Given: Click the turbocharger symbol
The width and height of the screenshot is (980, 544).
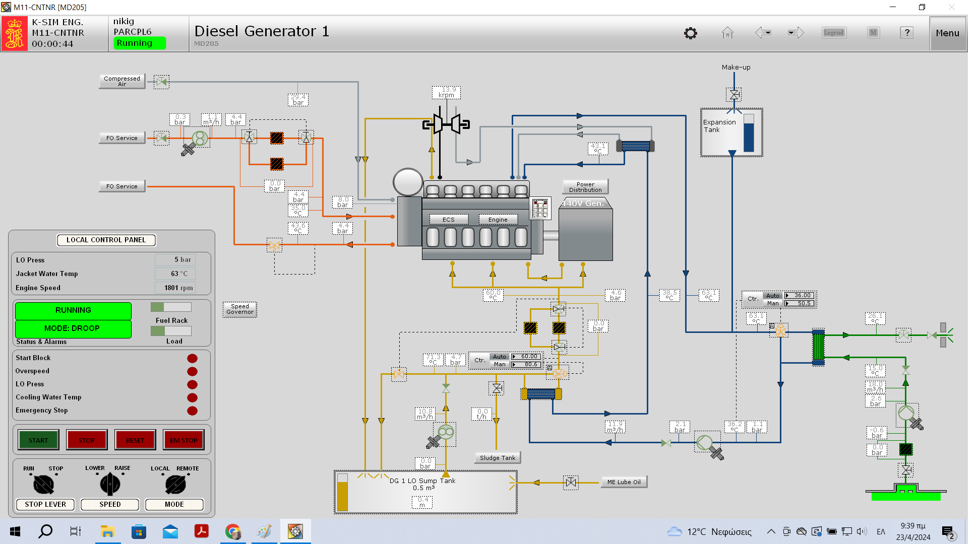Looking at the screenshot, I should (447, 123).
